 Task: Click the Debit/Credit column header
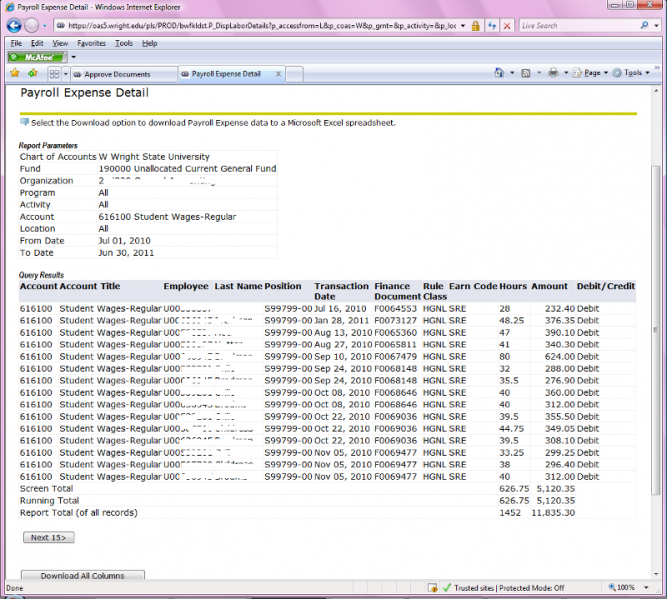pos(605,286)
